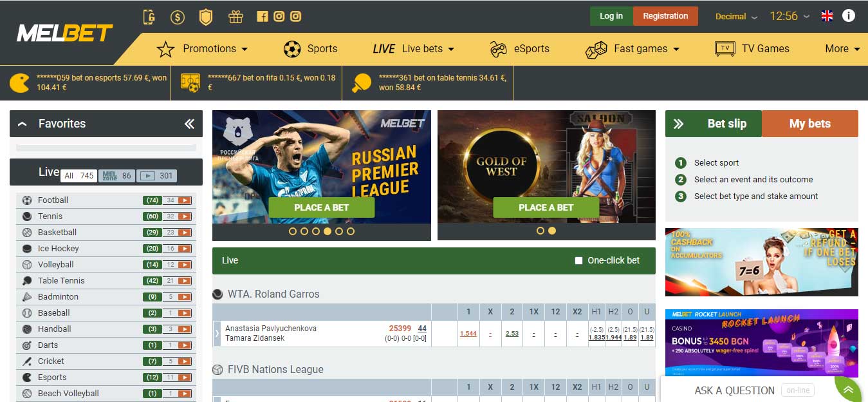Open the mobile app phone icon
Screen dimensions: 868x402
(x=149, y=17)
